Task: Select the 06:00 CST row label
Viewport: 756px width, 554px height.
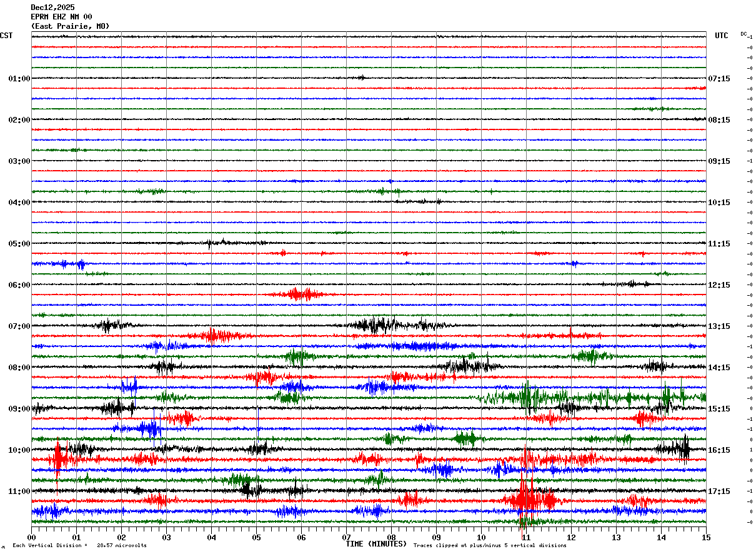Action: click(x=19, y=285)
